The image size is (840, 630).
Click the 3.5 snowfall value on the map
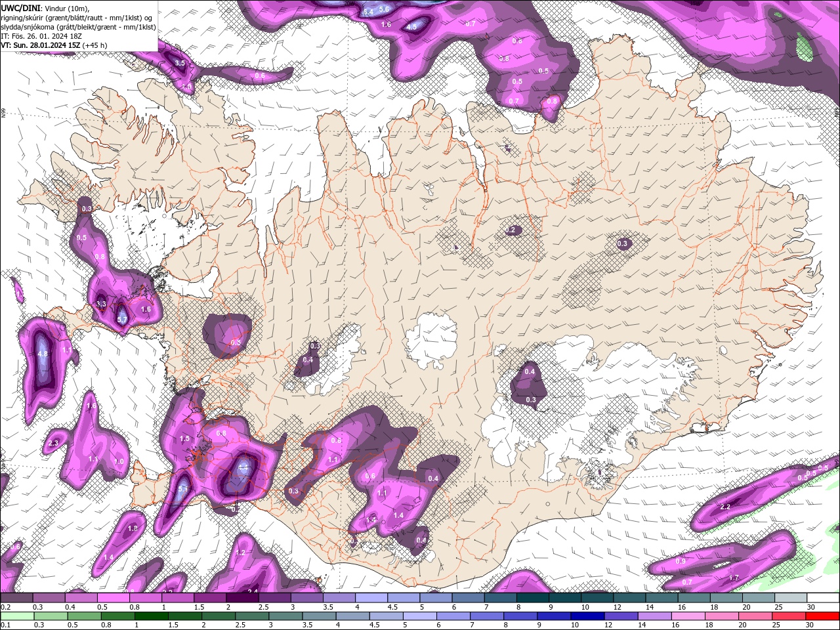[x=180, y=63]
